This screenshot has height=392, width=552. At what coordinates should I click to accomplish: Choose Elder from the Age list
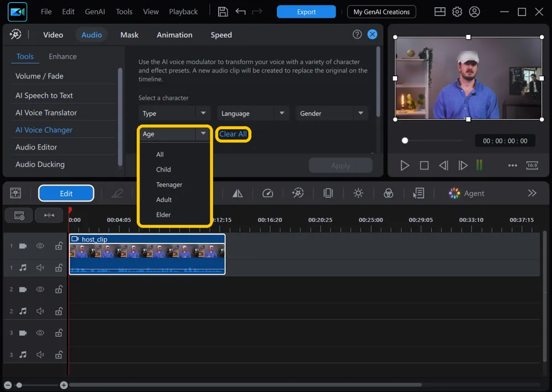click(163, 215)
